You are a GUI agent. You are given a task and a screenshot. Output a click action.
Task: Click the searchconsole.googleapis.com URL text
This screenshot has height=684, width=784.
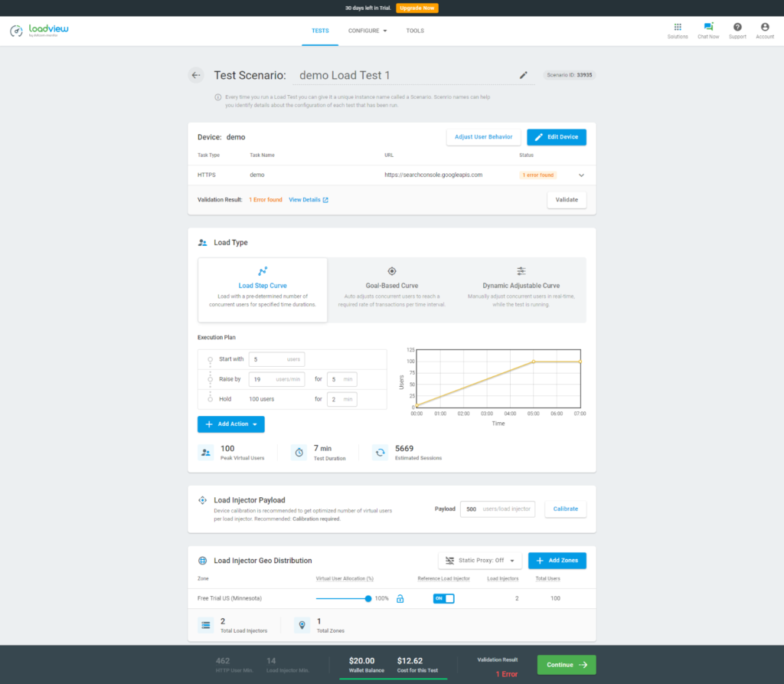point(433,175)
